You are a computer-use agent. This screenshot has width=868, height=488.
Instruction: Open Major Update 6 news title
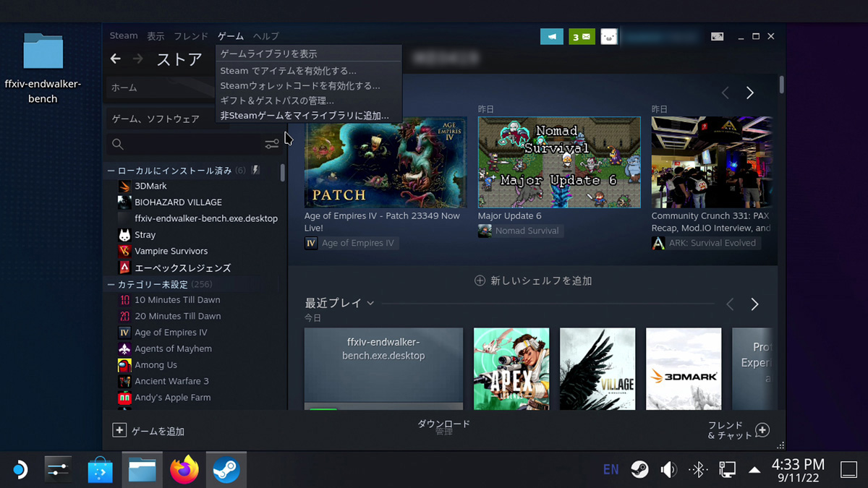coord(509,215)
